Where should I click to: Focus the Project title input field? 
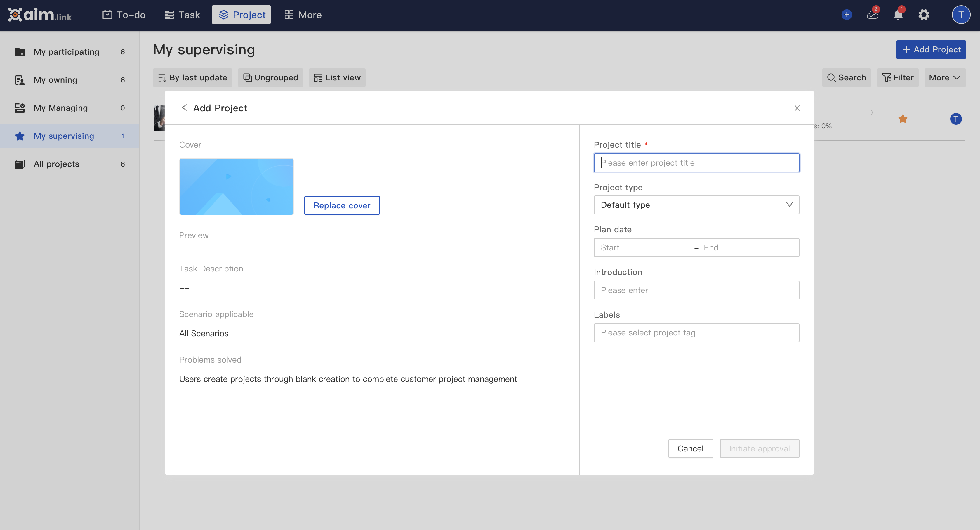point(696,163)
